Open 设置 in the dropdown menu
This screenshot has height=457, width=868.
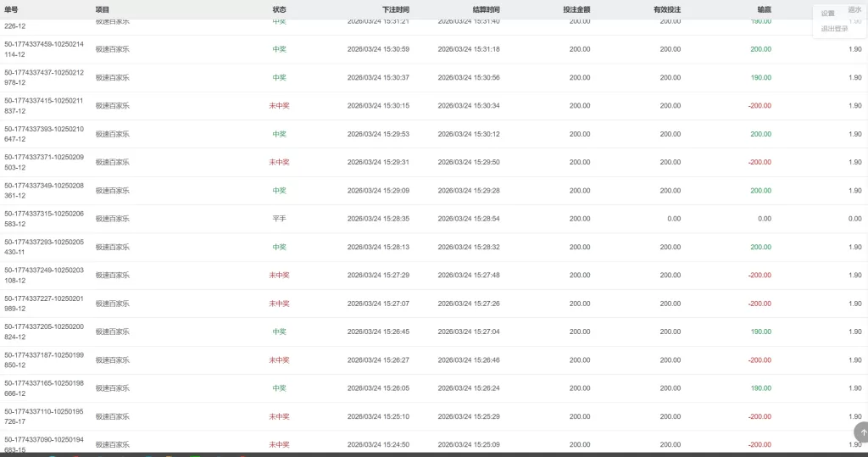[x=828, y=14]
